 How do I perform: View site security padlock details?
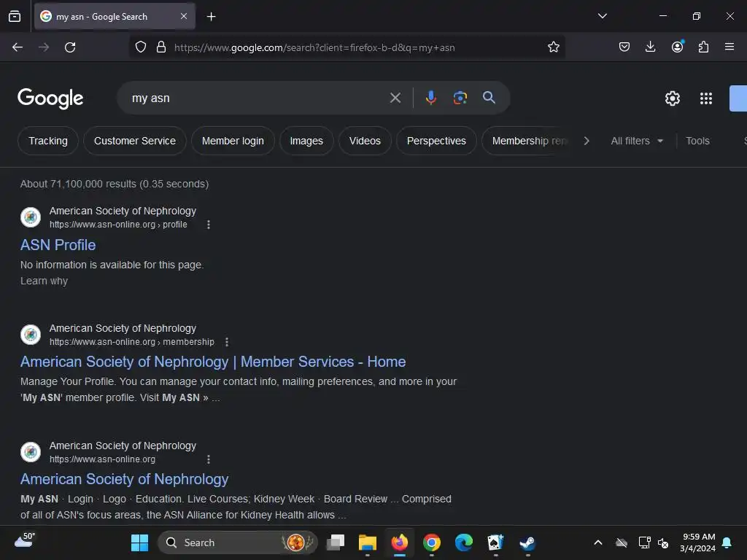tap(161, 47)
